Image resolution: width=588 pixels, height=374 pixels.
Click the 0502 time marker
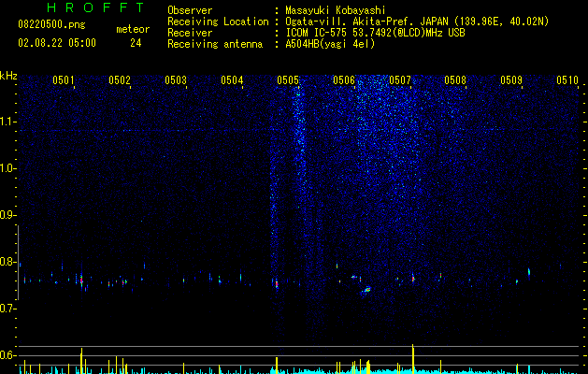120,80
